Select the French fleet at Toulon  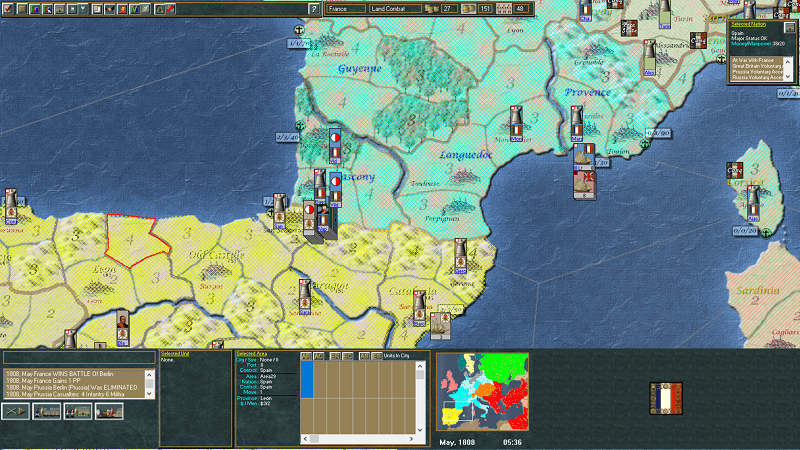click(584, 157)
